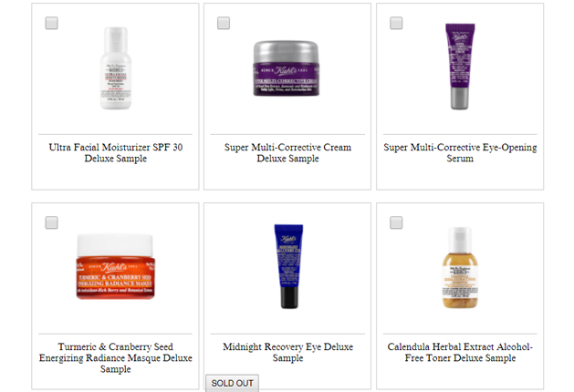This screenshot has width=574, height=392.
Task: Check the Ultra Facial Moisturizer SPF 30 checkbox
Action: click(x=52, y=23)
